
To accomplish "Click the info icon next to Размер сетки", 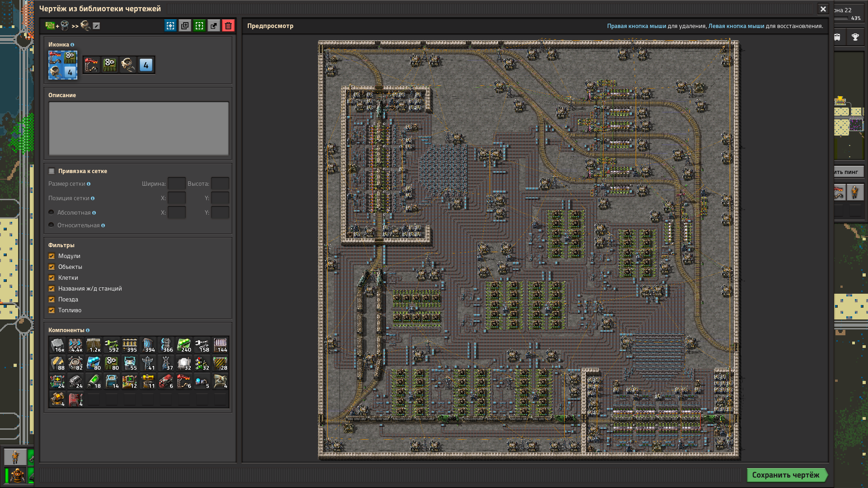I will [89, 184].
